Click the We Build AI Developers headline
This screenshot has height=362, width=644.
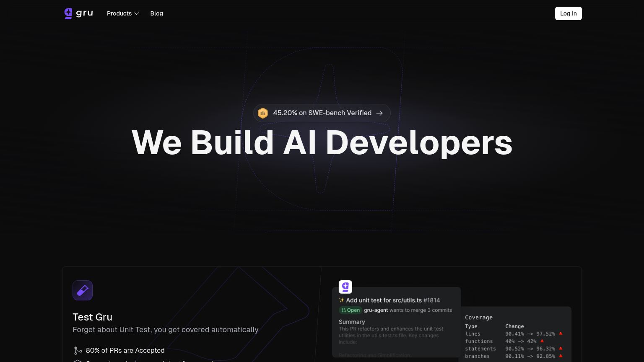[x=322, y=143]
